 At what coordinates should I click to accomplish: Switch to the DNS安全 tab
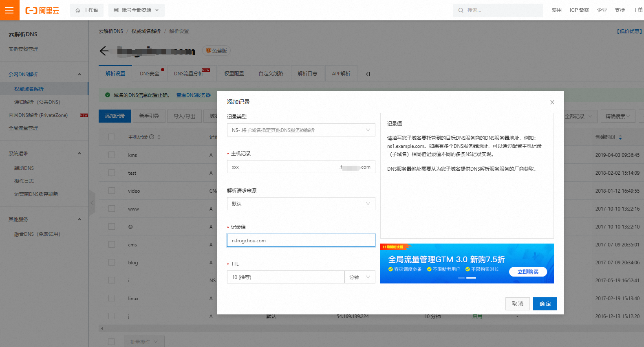pyautogui.click(x=150, y=74)
